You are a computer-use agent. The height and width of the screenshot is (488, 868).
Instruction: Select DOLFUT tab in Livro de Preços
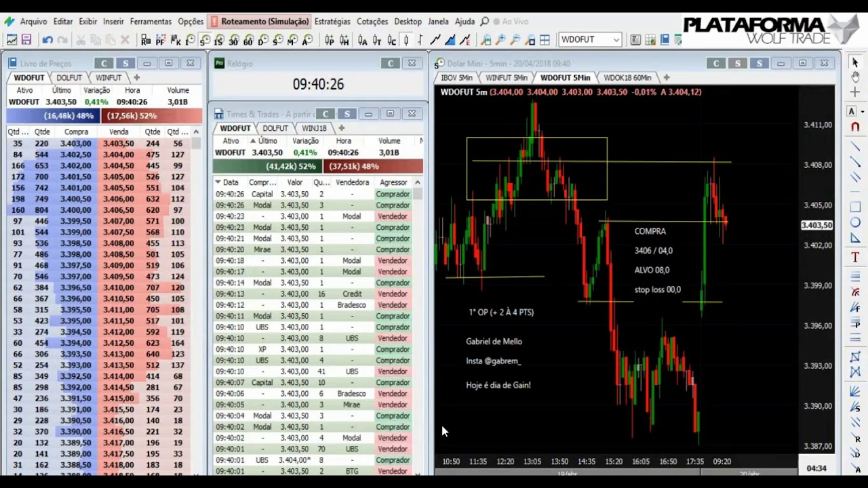click(x=69, y=78)
